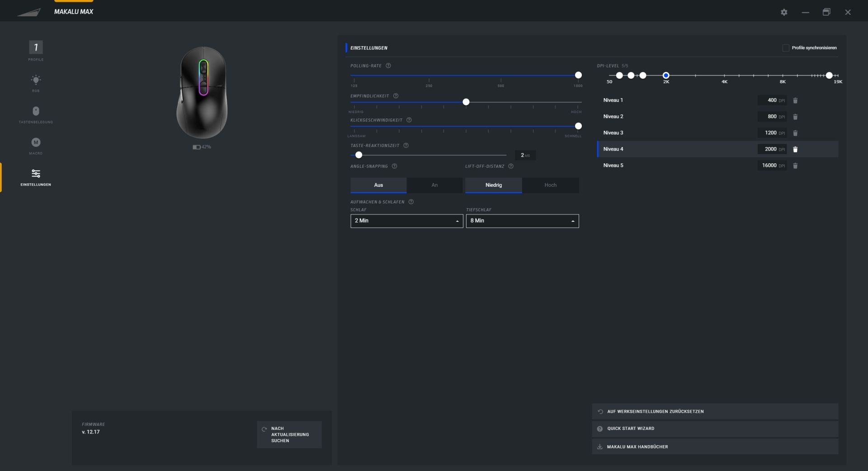Click the 4K mark on DPI scale

coord(724,82)
